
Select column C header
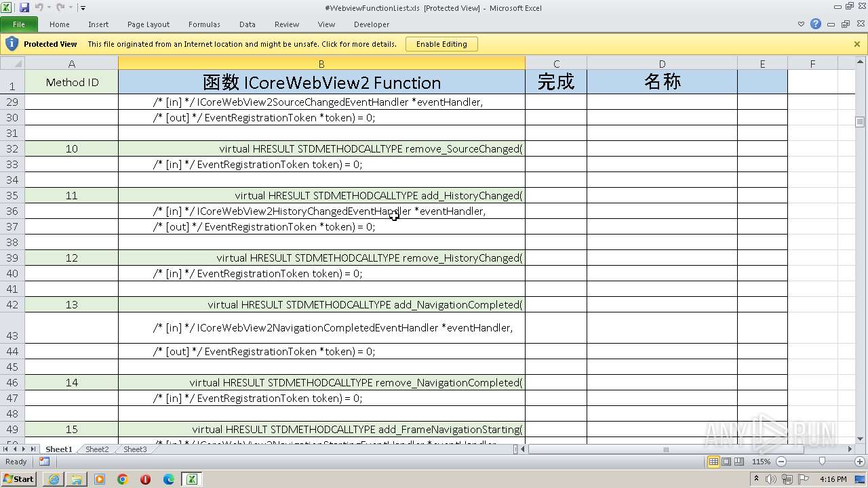click(x=556, y=64)
